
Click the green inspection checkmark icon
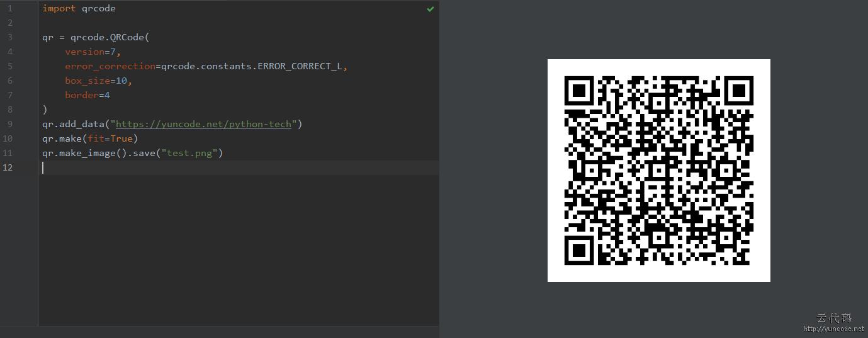point(431,9)
